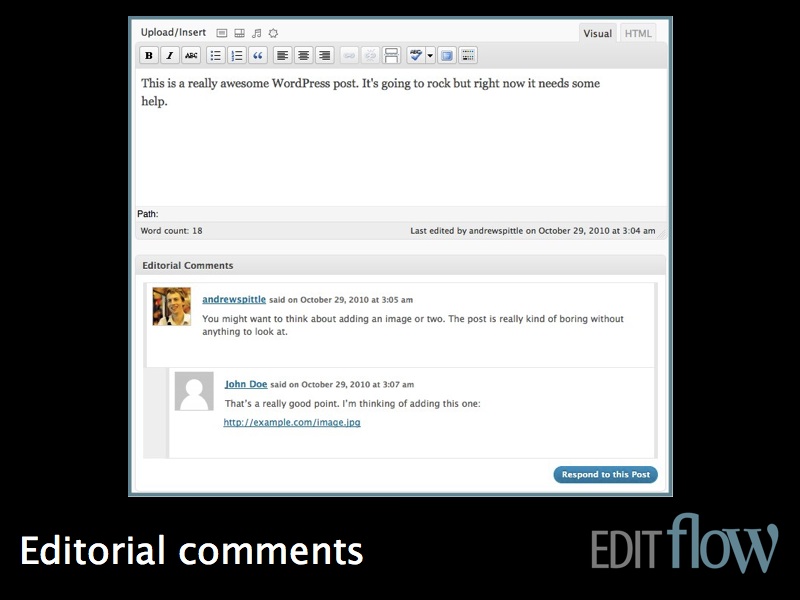Align text right
Viewport: 800px width, 600px height.
[x=324, y=55]
